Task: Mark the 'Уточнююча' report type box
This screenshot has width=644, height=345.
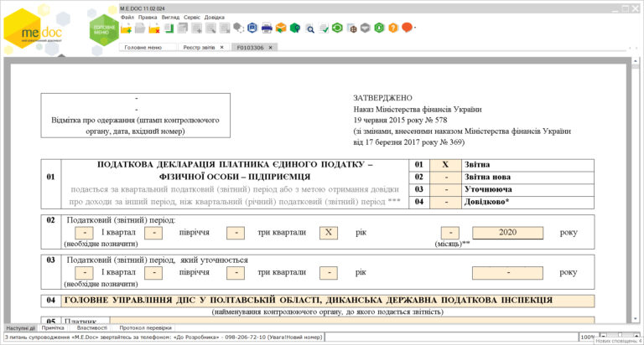Action: (444, 190)
